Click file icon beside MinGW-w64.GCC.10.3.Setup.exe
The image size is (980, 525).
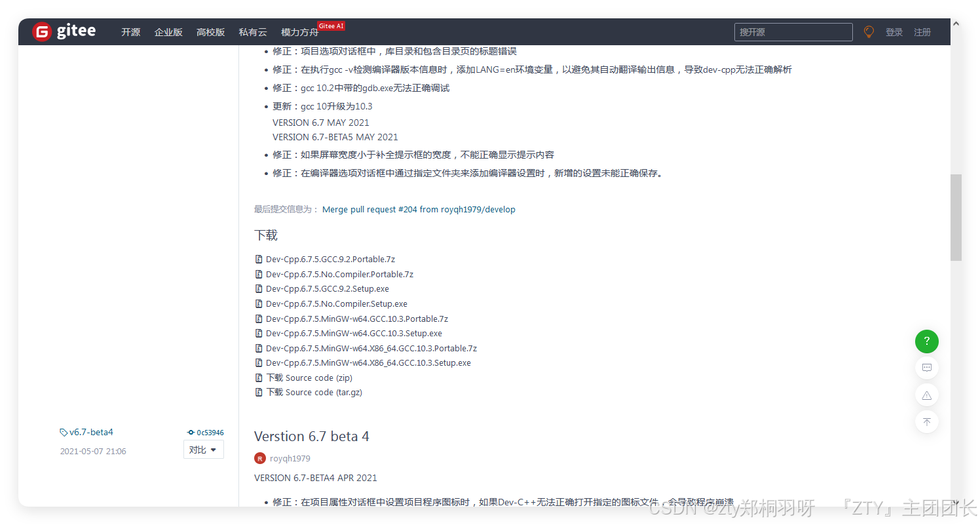tap(259, 334)
